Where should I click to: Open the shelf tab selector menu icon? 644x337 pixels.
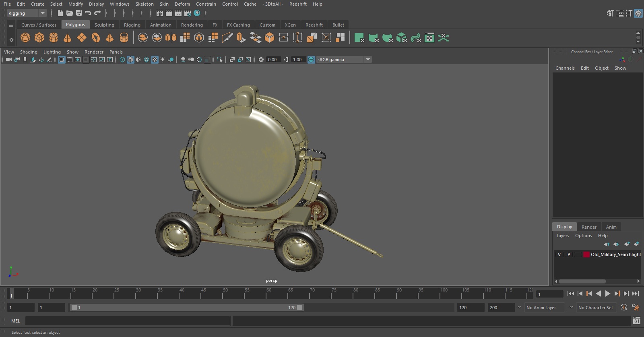11,25
